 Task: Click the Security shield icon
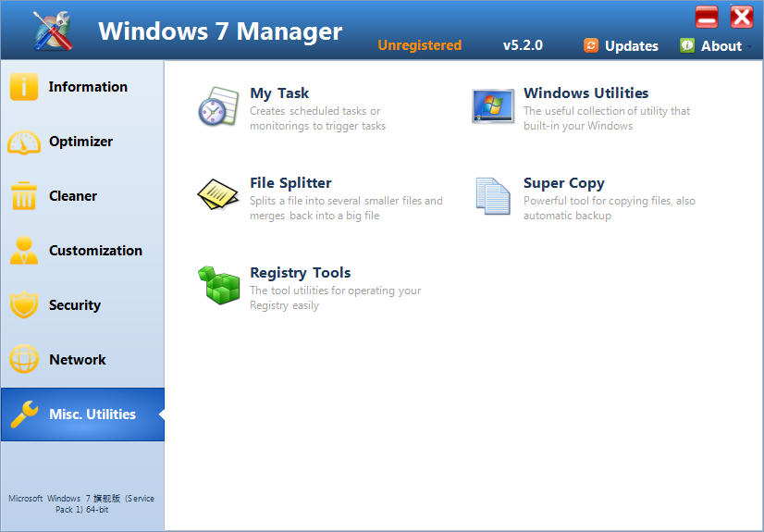click(x=24, y=305)
